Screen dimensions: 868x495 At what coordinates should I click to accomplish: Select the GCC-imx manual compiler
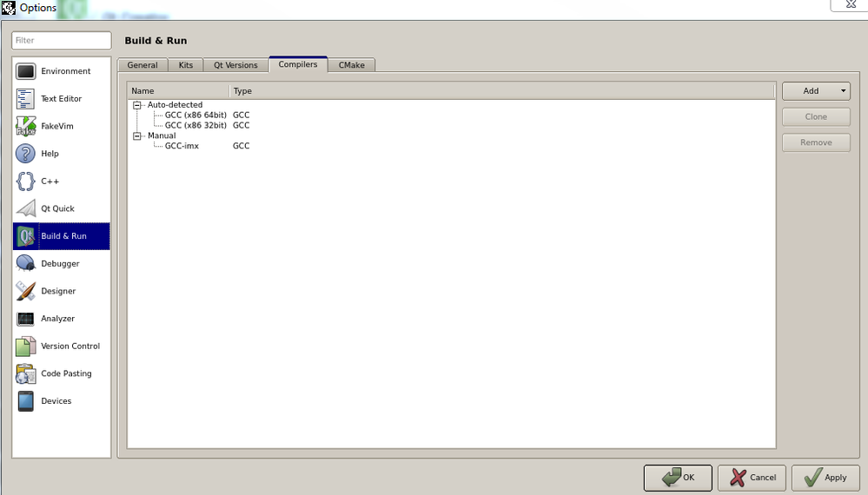coord(182,146)
